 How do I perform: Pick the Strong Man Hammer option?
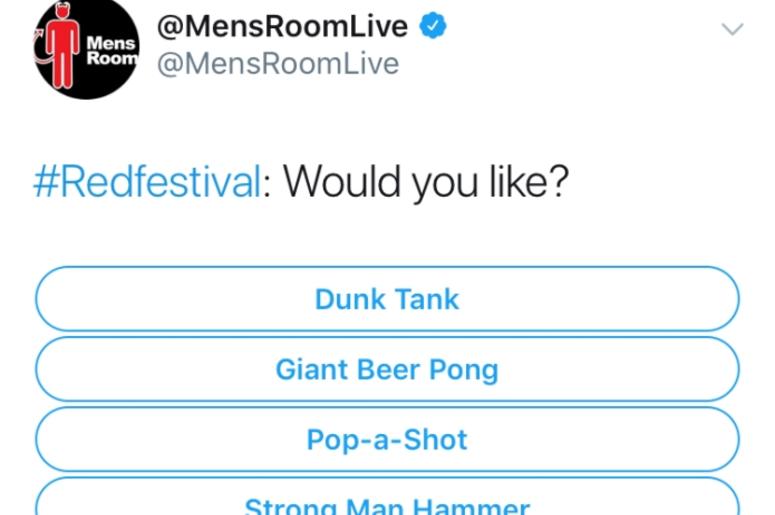388,496
